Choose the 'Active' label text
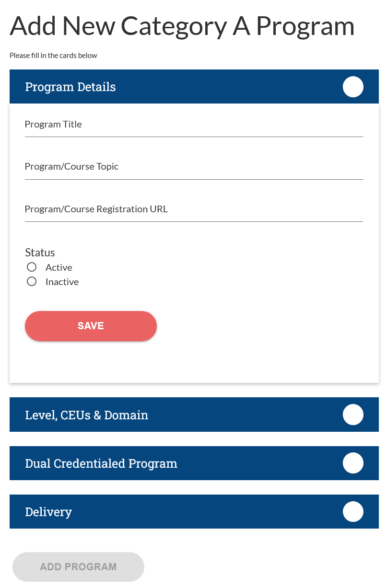The image size is (387, 588). point(59,267)
